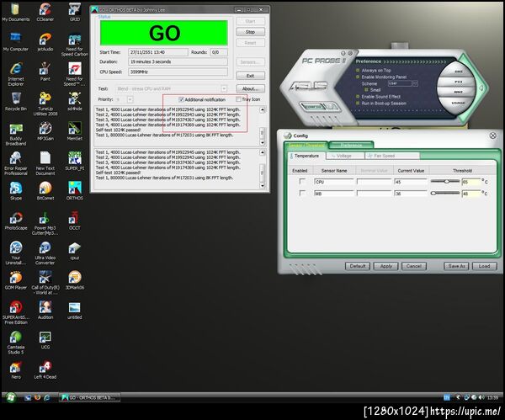Select the Left 4 Dead icon

(x=45, y=369)
